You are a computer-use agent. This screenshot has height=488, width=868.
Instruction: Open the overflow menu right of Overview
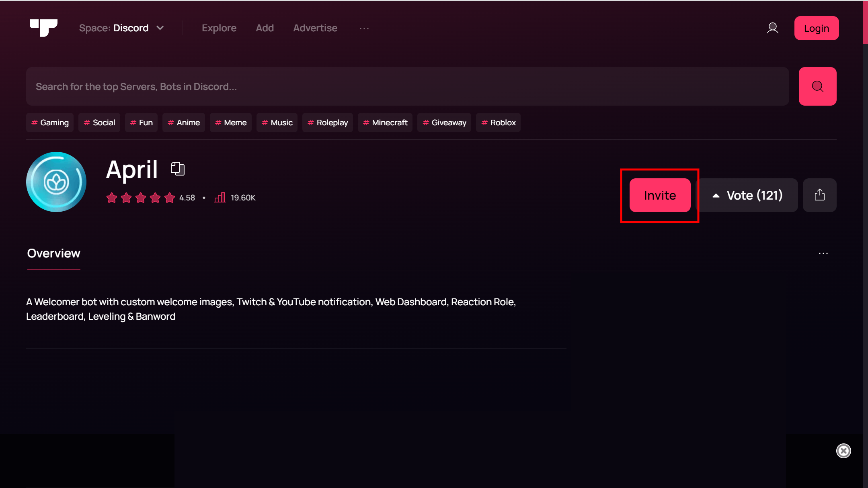823,253
